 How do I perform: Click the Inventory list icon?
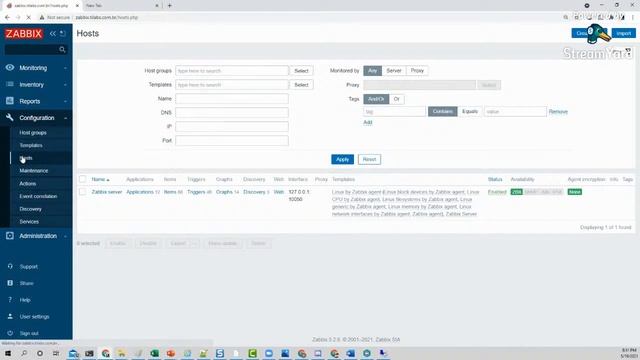tap(10, 84)
